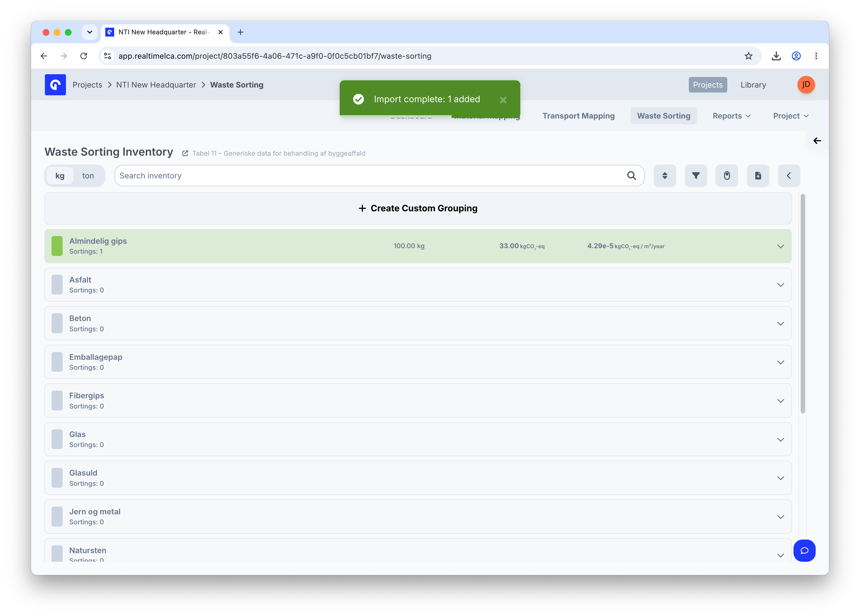Image resolution: width=860 pixels, height=616 pixels.
Task: Click the import file icon button
Action: pyautogui.click(x=758, y=176)
